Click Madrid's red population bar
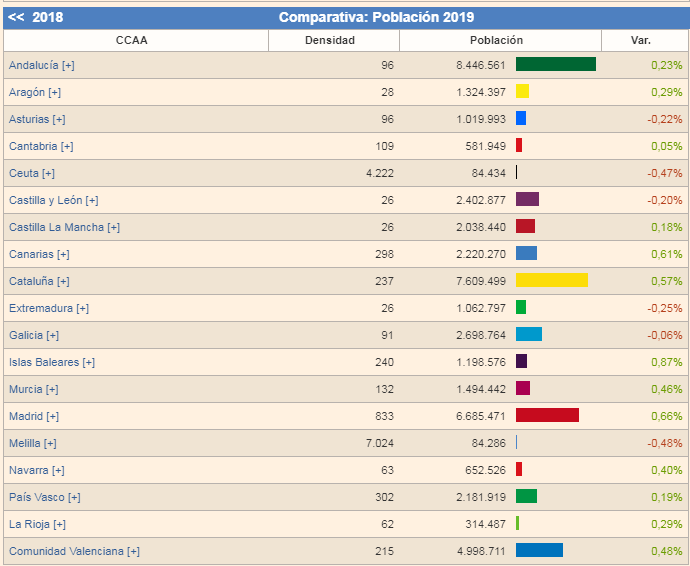The image size is (690, 566). 547,416
